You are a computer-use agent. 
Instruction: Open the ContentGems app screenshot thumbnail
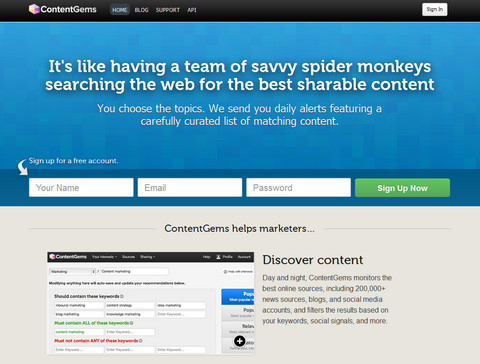tap(151, 303)
